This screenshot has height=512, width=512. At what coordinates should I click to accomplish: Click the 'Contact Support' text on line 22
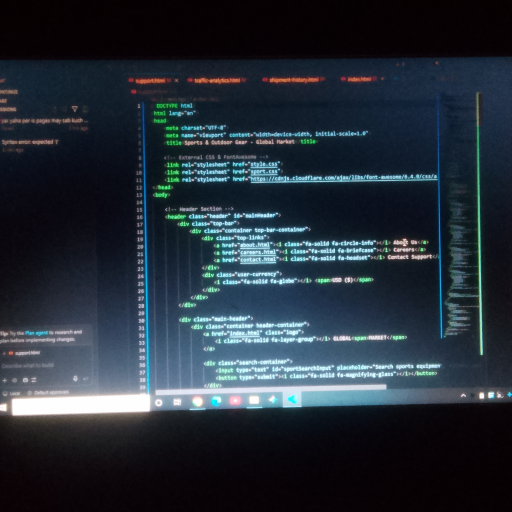(410, 257)
